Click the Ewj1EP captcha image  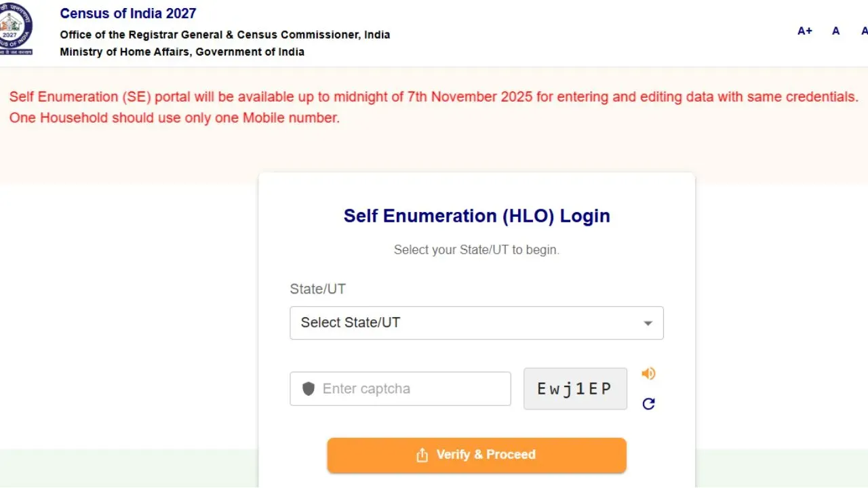[x=575, y=389]
